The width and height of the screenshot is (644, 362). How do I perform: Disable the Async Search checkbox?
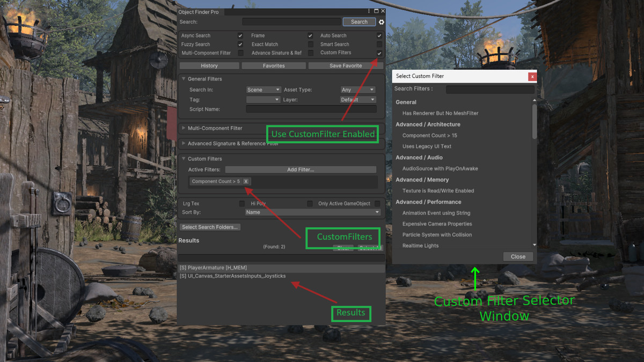239,35
